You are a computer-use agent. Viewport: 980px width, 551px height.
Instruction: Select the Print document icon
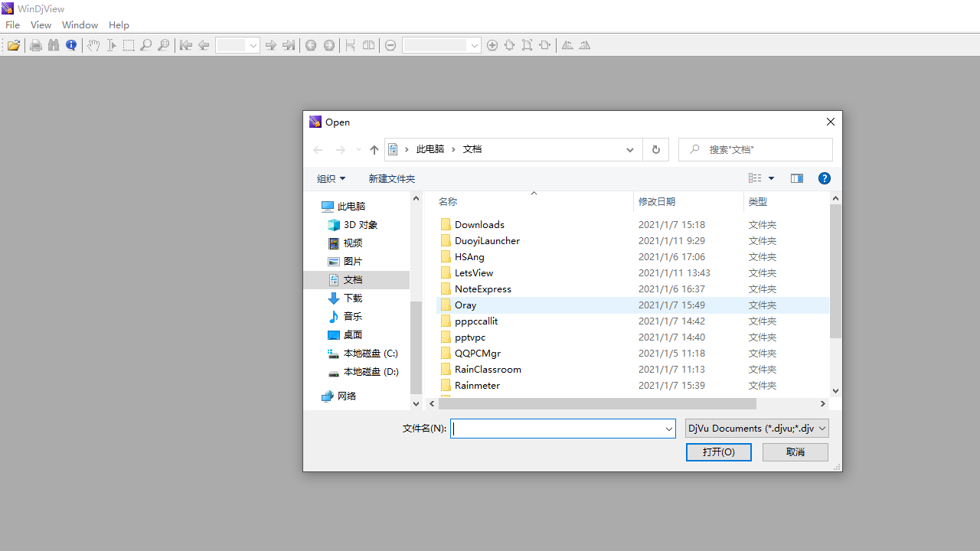point(35,45)
